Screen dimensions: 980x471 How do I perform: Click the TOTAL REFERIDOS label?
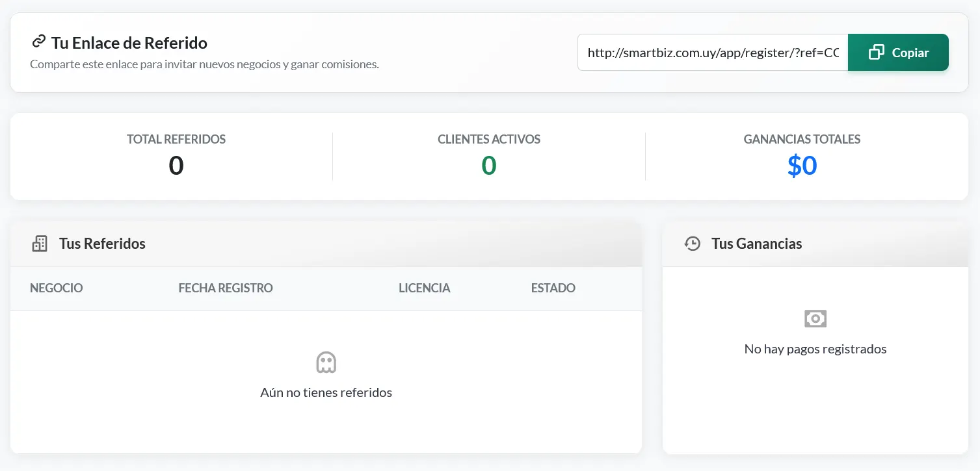pos(176,140)
